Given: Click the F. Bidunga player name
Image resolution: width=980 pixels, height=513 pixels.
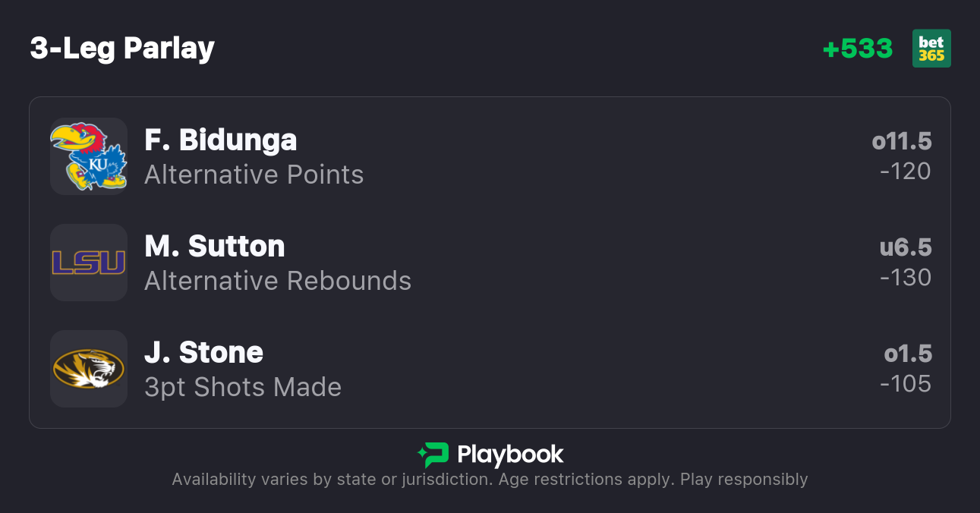Looking at the screenshot, I should click(220, 140).
